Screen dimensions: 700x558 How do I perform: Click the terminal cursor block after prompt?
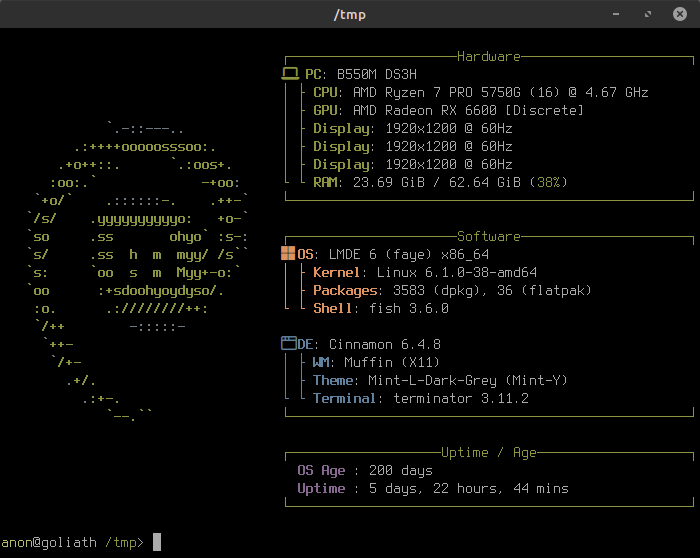pos(157,542)
